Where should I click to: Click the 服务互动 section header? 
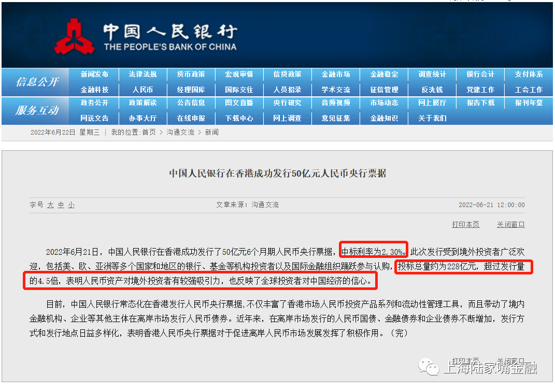click(x=37, y=110)
